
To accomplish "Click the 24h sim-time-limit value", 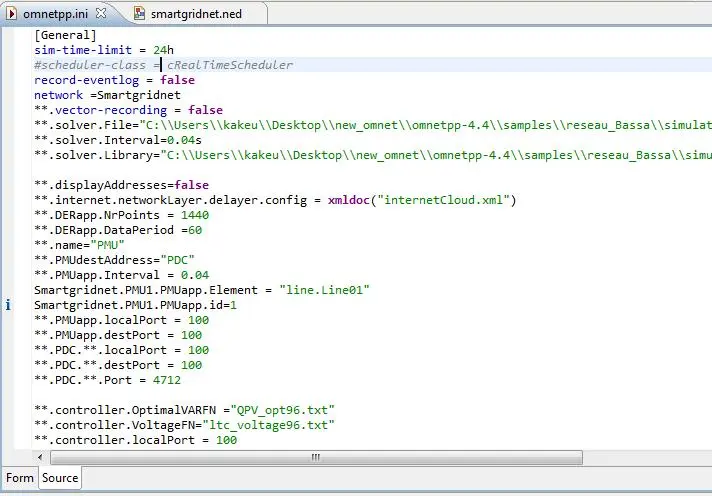I will tap(163, 49).
